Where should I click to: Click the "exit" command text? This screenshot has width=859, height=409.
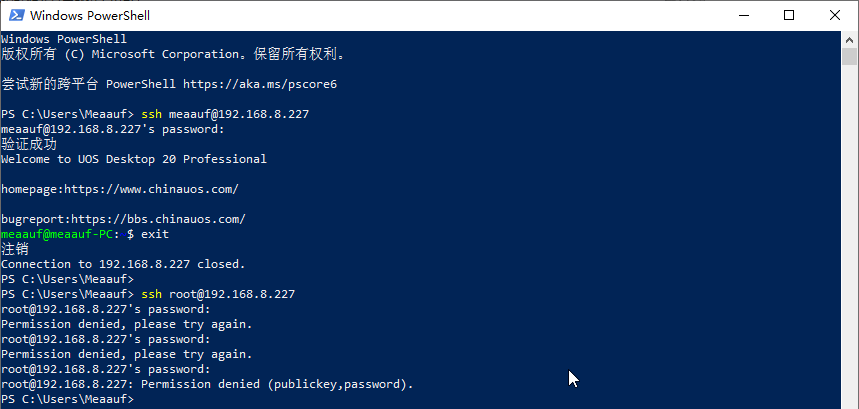click(155, 234)
